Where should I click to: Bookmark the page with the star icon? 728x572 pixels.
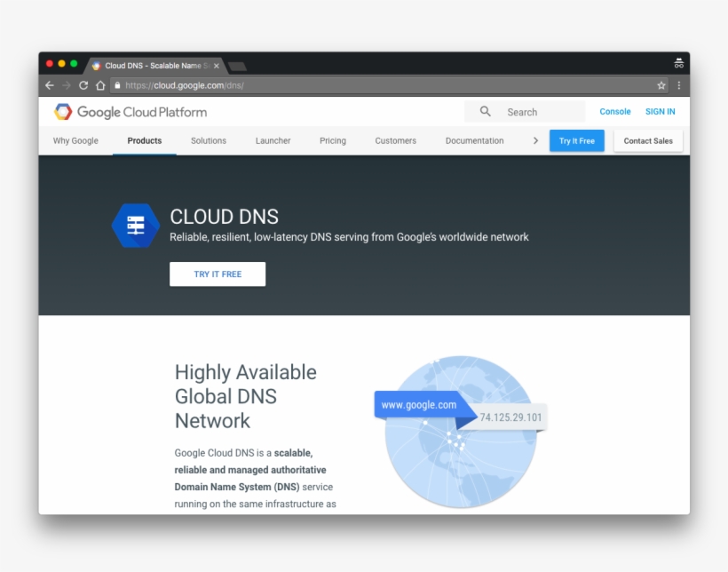pos(661,85)
